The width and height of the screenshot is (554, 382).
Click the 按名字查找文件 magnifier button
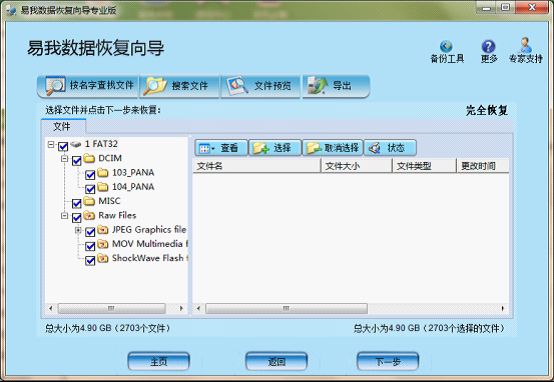87,86
